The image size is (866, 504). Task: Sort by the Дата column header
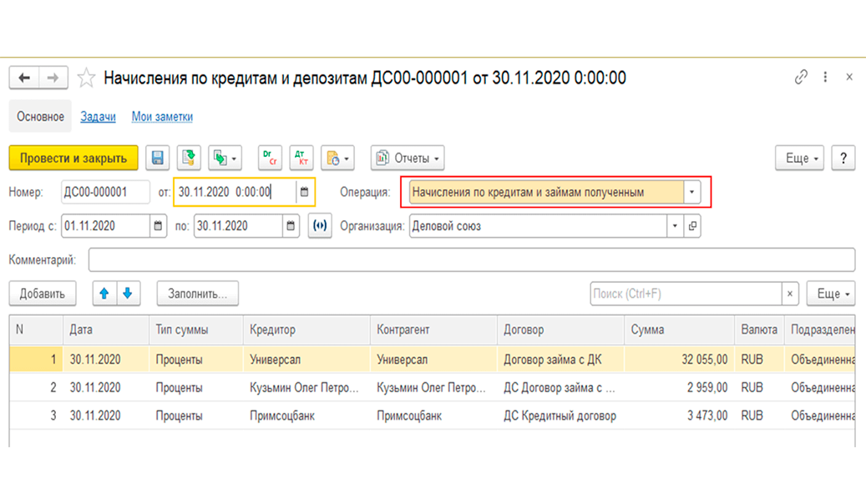tap(107, 330)
